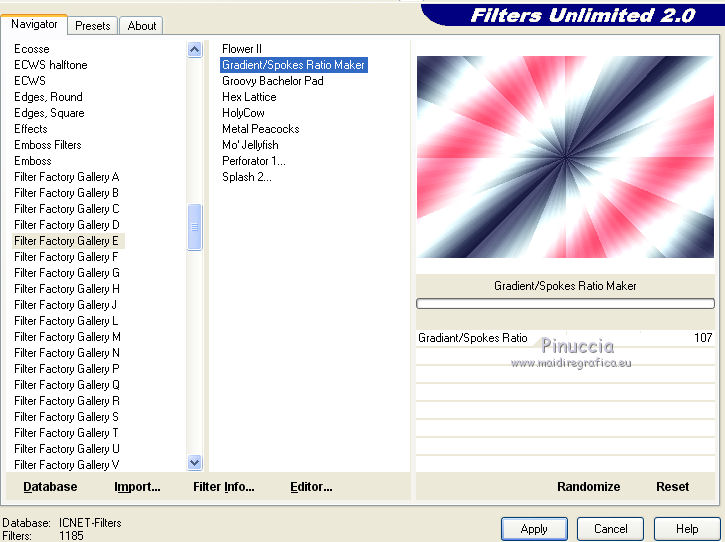Click the filter preview image
The height and width of the screenshot is (542, 725).
(565, 157)
